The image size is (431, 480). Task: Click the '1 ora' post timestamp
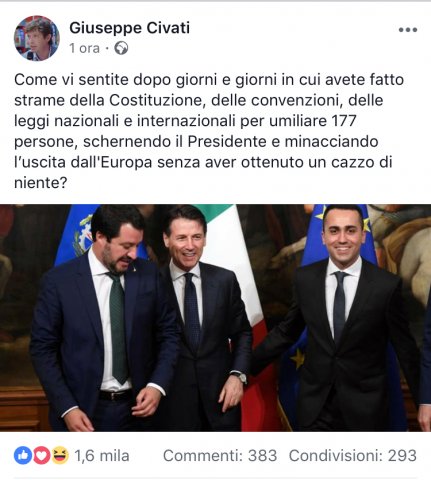(x=85, y=48)
